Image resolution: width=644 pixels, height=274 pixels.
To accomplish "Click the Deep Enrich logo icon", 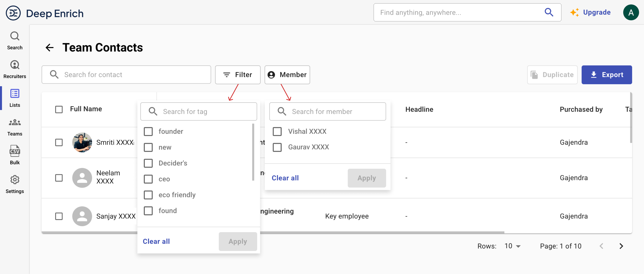I will click(x=13, y=13).
